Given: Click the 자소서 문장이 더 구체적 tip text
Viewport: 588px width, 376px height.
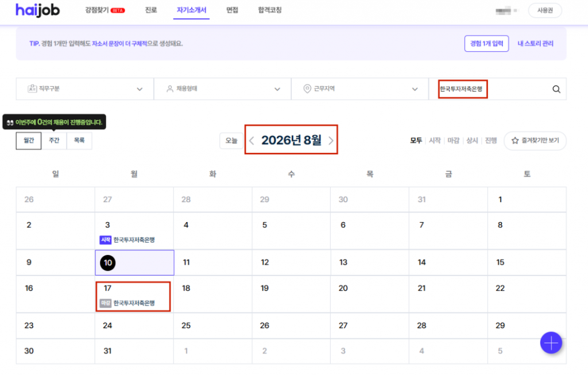Looking at the screenshot, I should [x=119, y=44].
